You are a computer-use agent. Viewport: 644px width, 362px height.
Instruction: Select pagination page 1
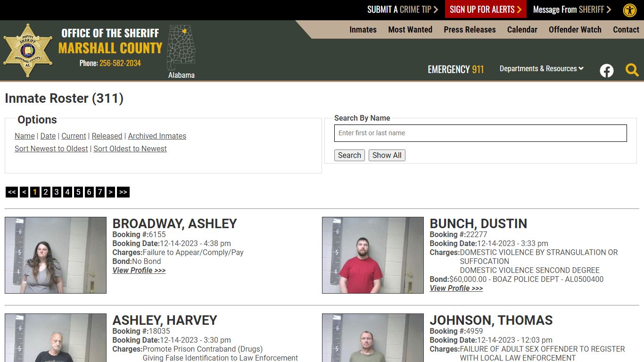(35, 192)
